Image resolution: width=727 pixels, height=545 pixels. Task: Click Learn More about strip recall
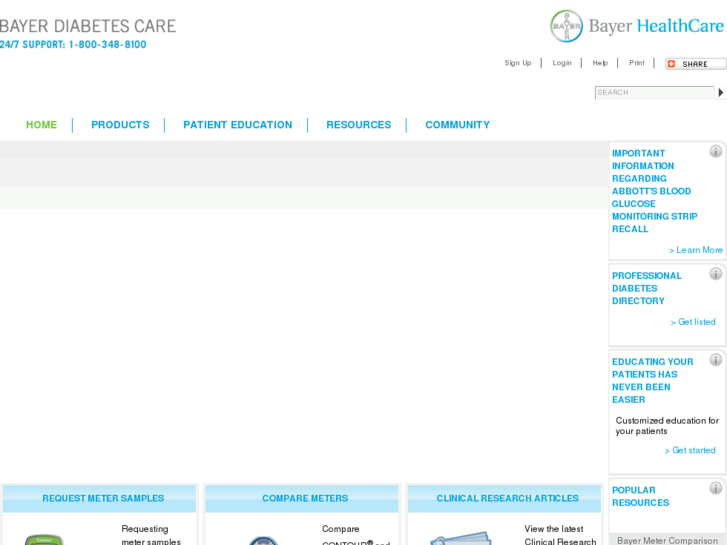point(695,250)
